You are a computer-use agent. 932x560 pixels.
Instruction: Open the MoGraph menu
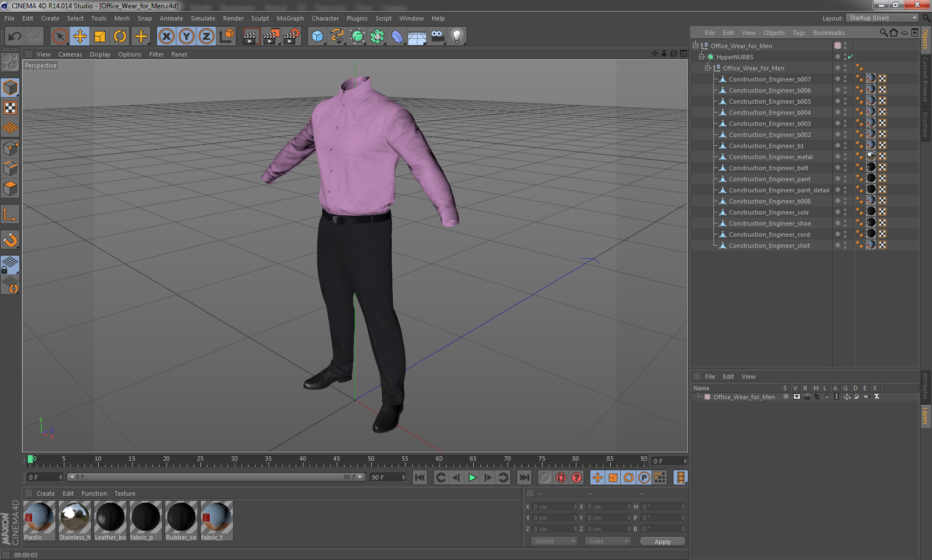(x=290, y=18)
